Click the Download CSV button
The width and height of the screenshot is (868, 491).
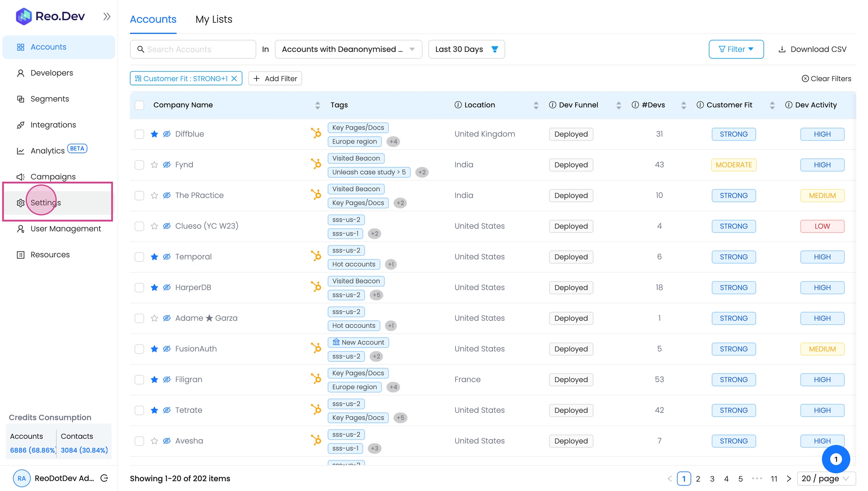click(x=812, y=49)
